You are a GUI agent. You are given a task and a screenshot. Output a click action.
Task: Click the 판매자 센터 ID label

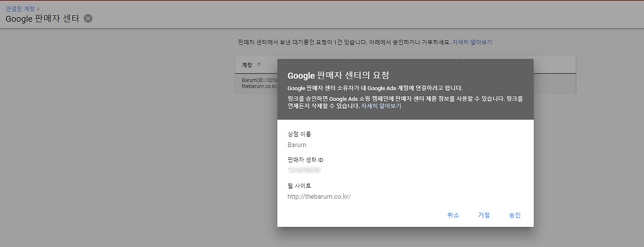305,160
